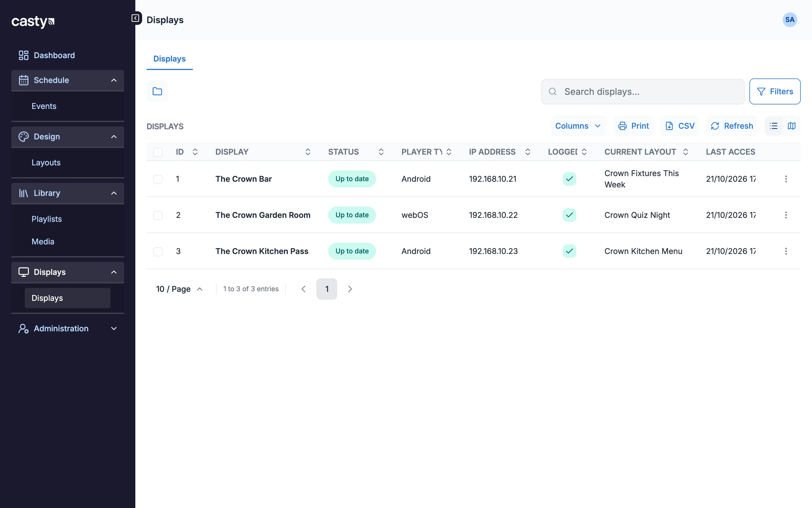Switch to list view icon
The image size is (812, 508).
pos(773,126)
